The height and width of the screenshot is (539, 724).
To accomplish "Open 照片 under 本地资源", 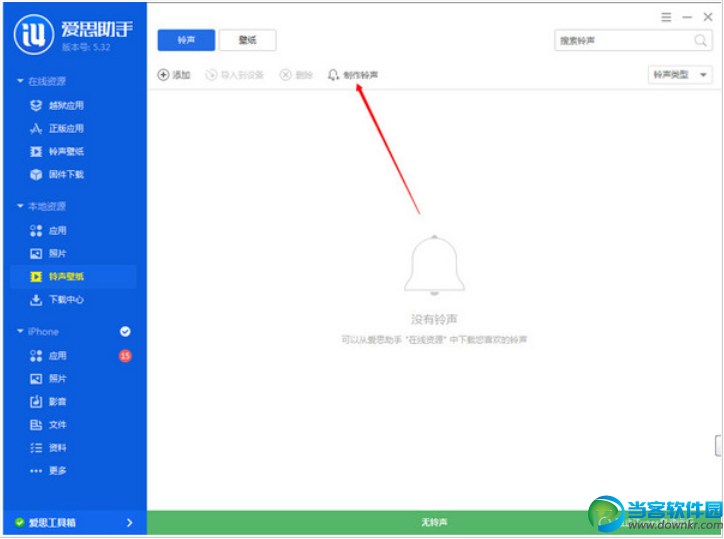I will click(48, 254).
